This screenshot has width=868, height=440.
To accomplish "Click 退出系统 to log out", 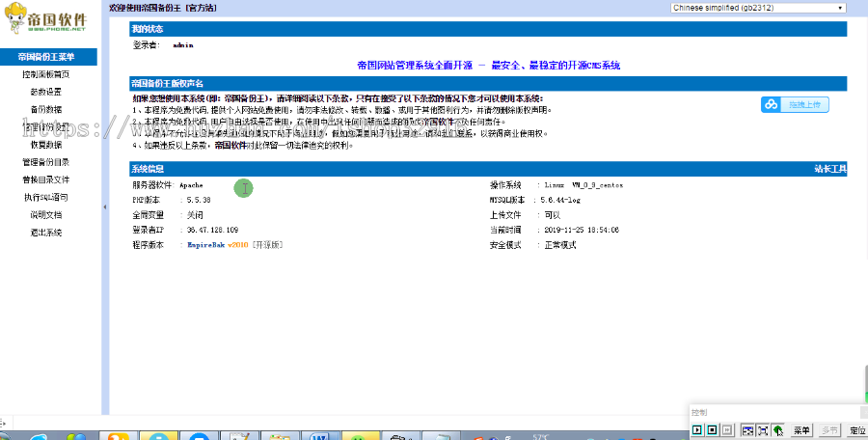I will (x=46, y=233).
